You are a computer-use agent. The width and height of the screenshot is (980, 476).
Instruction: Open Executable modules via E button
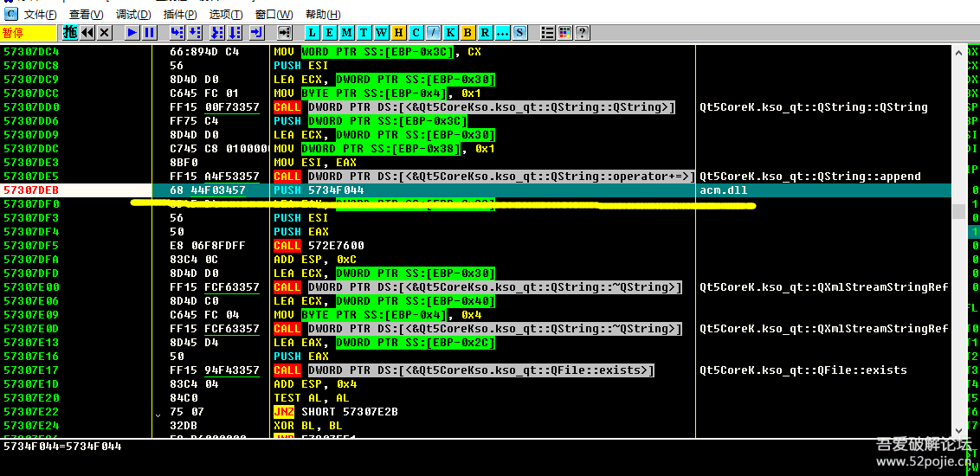pyautogui.click(x=330, y=33)
